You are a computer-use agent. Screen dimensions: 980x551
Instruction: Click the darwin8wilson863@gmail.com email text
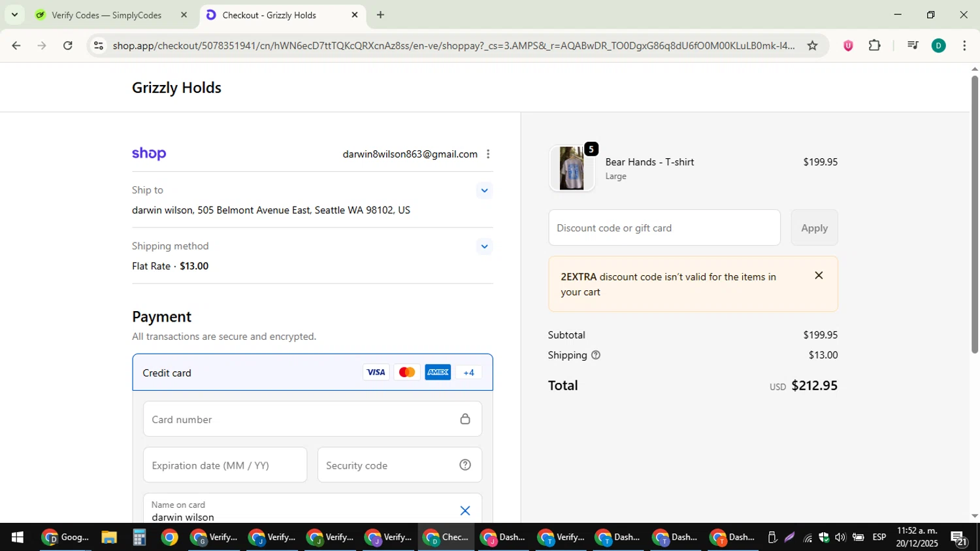click(410, 154)
